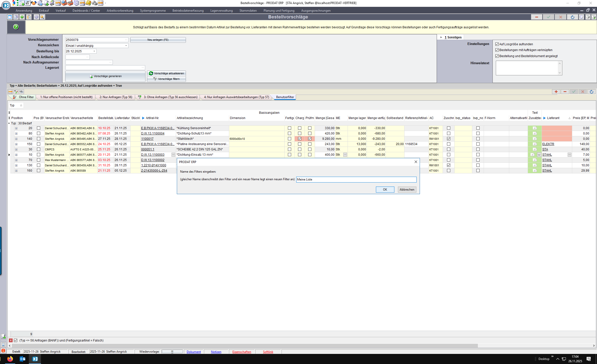Open Firefox from the taskbar
This screenshot has height=364, width=597.
pos(10,359)
